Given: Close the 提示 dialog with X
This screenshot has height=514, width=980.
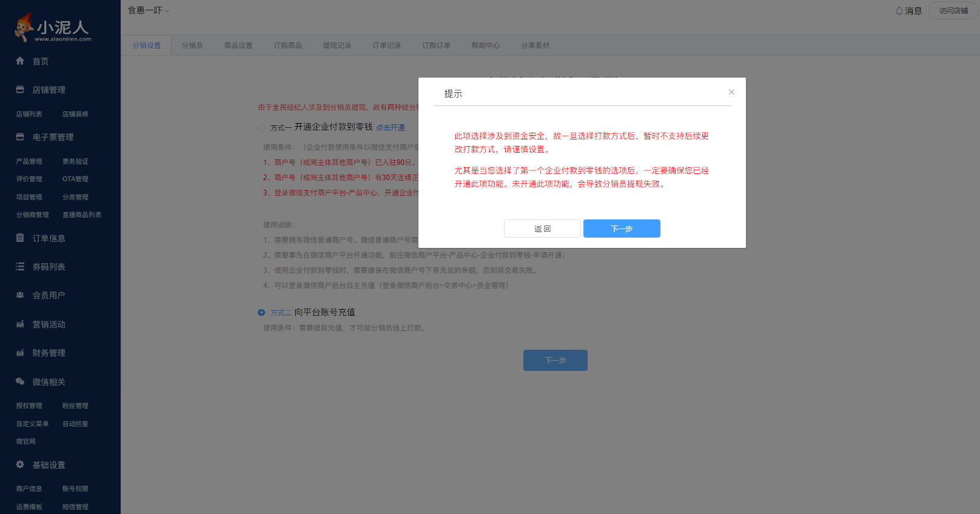Looking at the screenshot, I should point(731,92).
